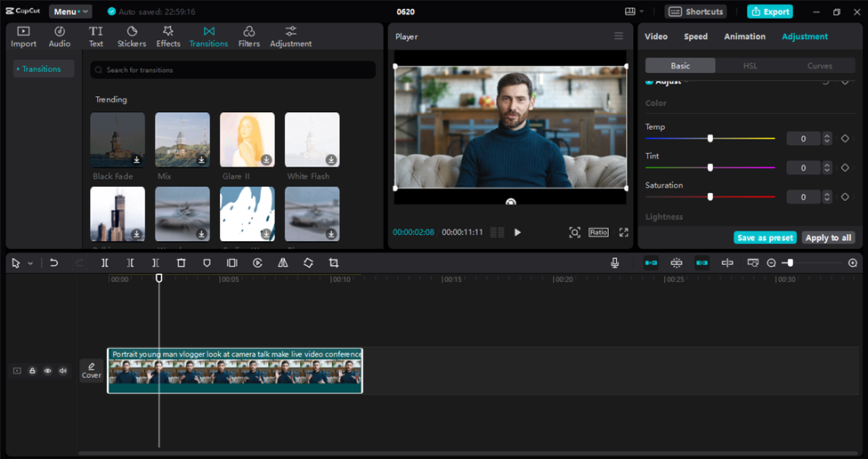Screen dimensions: 868x459
Task: Zoom out the timeline
Action: click(x=771, y=263)
